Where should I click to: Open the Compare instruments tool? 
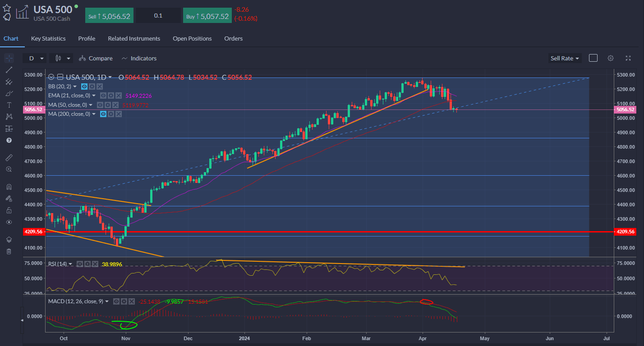(x=96, y=58)
